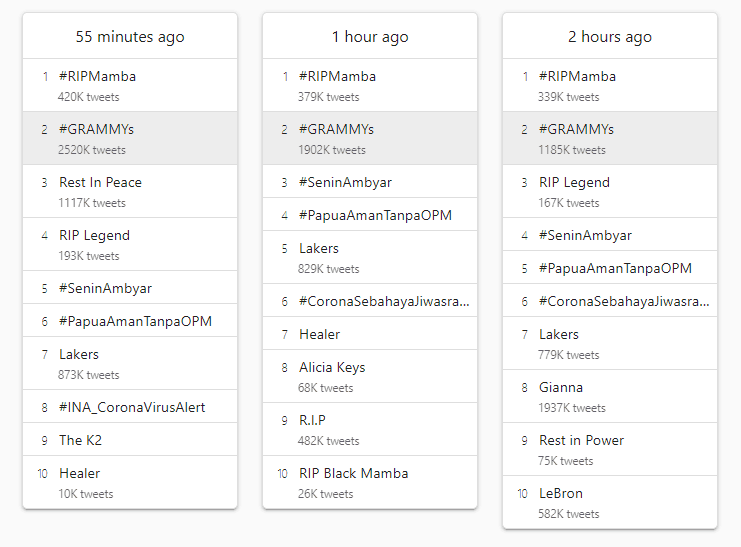Open #PapuaAmanTanpaOPM in 2 hours ago list
The width and height of the screenshot is (741, 547).
[x=615, y=268]
